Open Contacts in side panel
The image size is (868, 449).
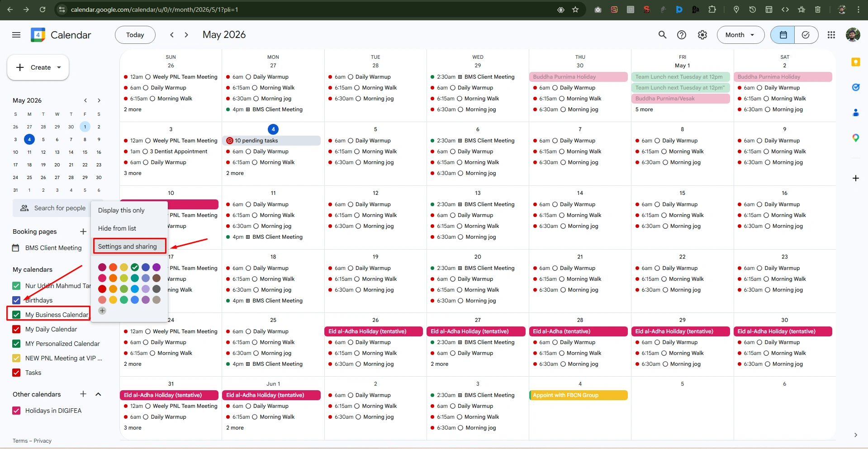click(855, 113)
